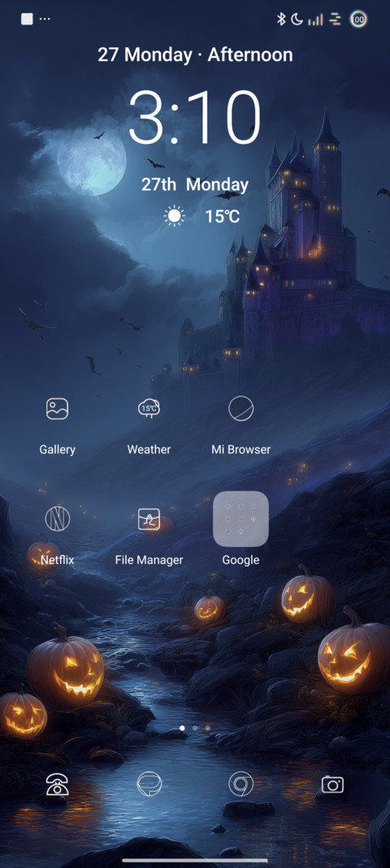This screenshot has height=868, width=390.
Task: Tap the File Manager label text
Action: pyautogui.click(x=149, y=560)
